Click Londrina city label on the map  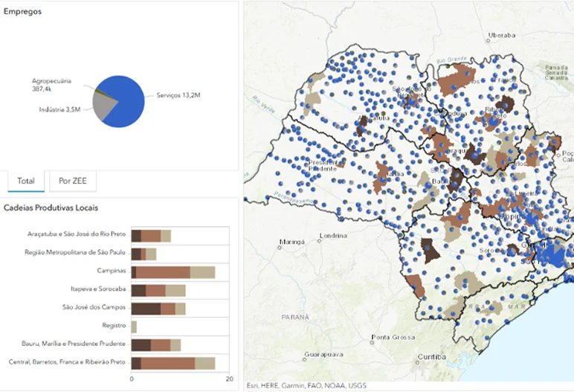332,236
